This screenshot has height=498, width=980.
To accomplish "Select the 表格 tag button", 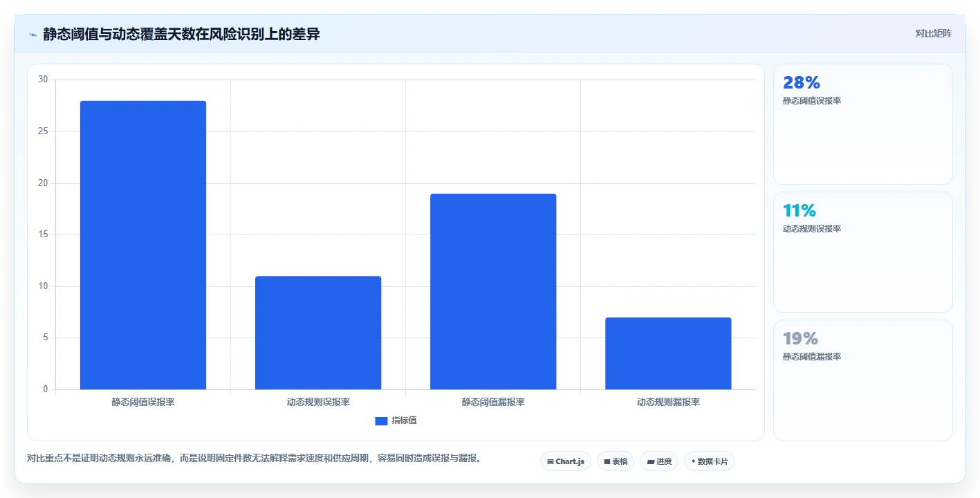I will click(616, 461).
